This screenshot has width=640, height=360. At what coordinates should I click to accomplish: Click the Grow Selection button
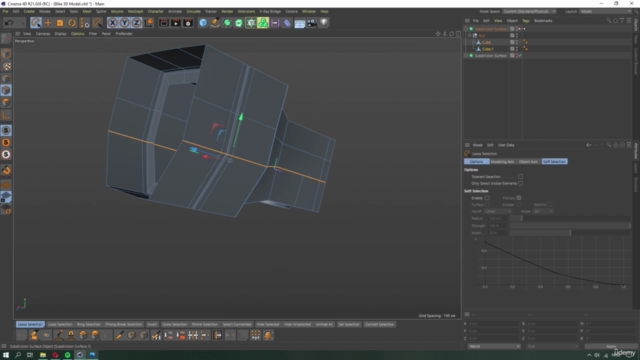(174, 324)
